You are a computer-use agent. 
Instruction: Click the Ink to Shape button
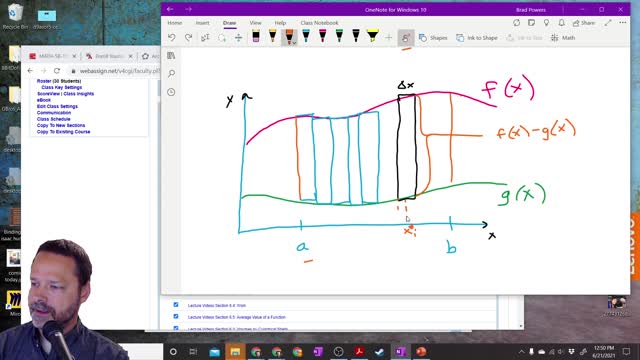(477, 38)
